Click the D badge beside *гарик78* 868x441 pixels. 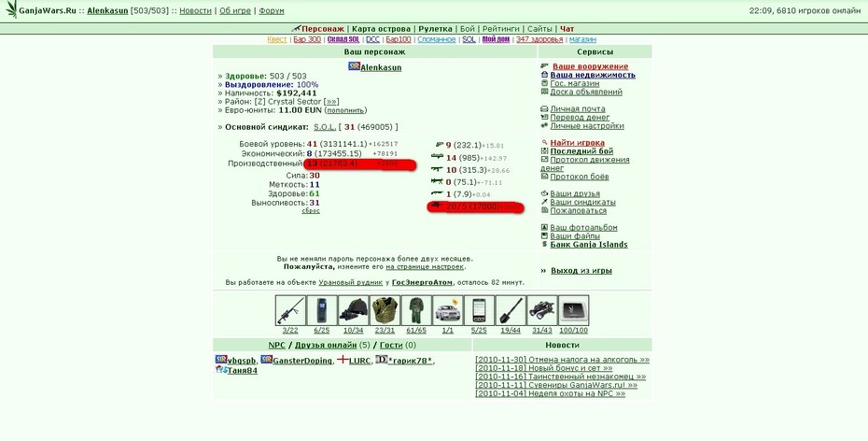pos(382,360)
